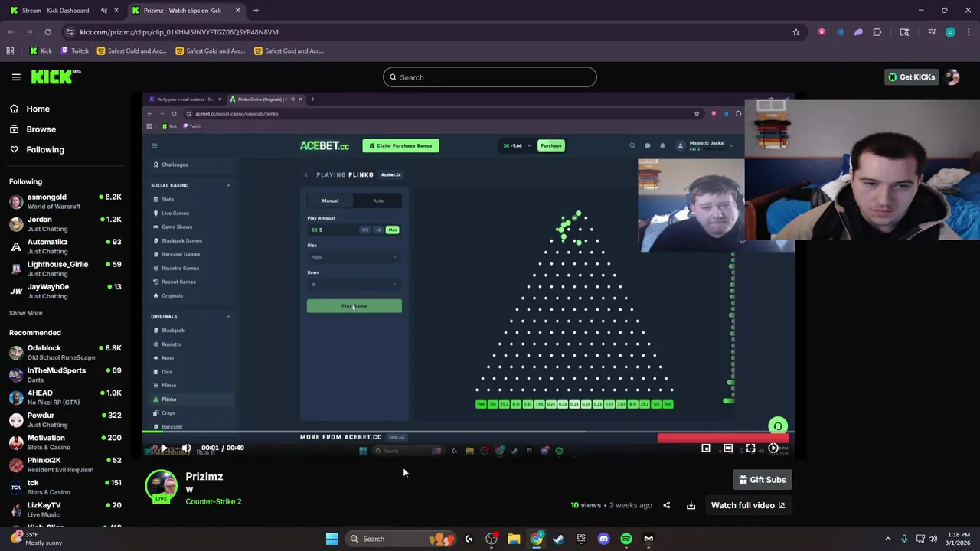
Task: Open Spotify from the taskbar
Action: [626, 539]
